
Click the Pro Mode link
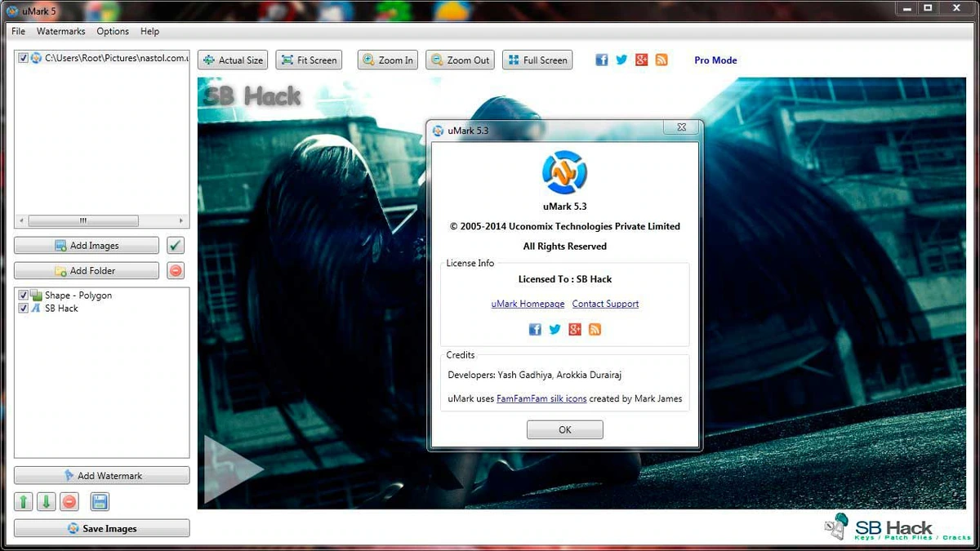(715, 60)
